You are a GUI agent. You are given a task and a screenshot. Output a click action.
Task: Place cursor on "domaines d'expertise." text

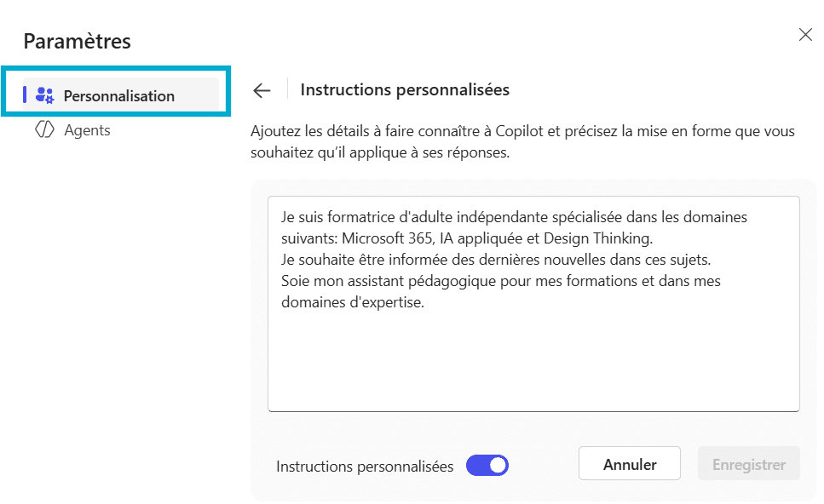(352, 302)
